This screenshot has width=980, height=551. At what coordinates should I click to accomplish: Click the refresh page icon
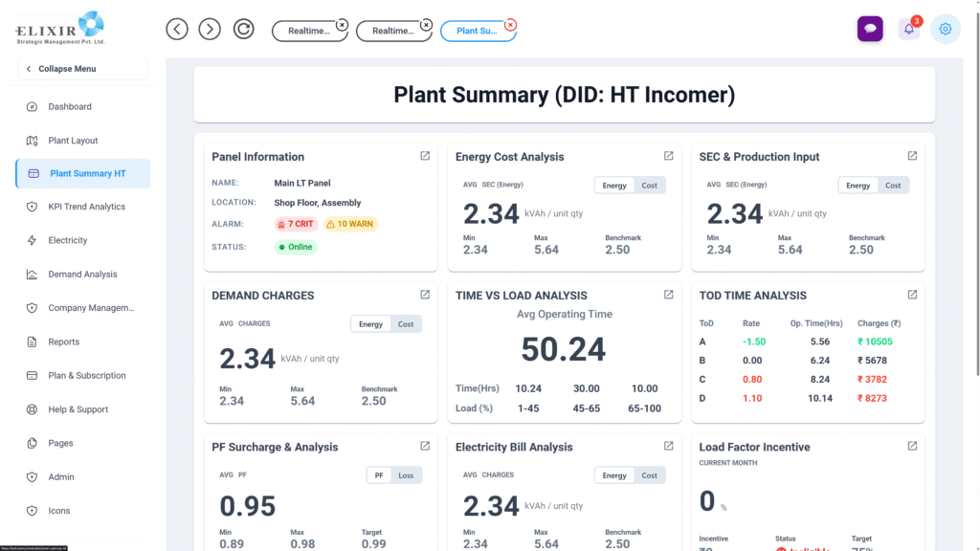[244, 29]
